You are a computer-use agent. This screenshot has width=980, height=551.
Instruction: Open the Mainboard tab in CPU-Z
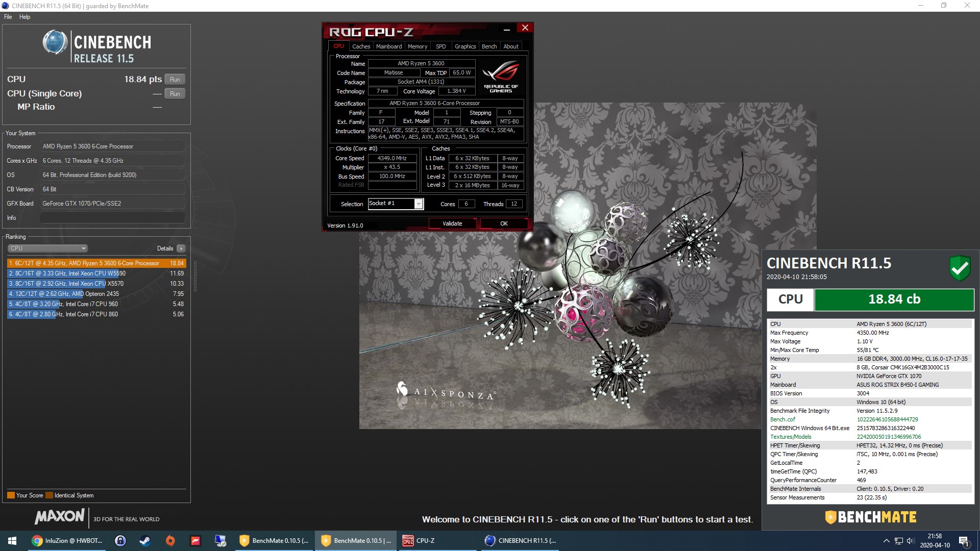click(x=389, y=46)
